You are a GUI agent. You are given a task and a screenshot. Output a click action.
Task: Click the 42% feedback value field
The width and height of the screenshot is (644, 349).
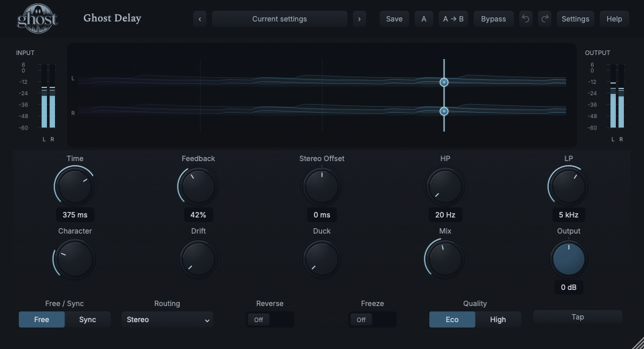coord(199,215)
